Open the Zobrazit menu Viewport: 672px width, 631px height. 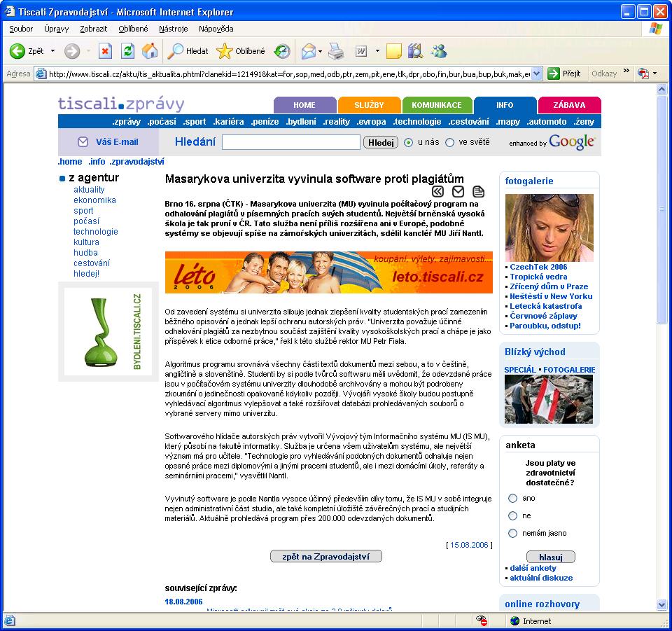click(x=93, y=29)
